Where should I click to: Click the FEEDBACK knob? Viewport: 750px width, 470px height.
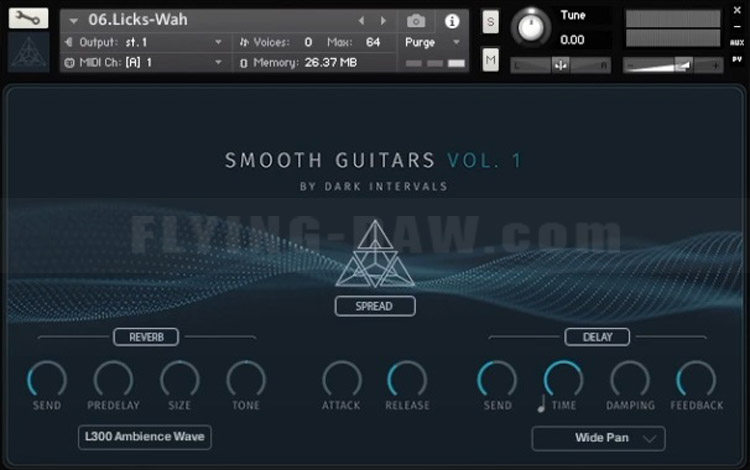[x=696, y=380]
